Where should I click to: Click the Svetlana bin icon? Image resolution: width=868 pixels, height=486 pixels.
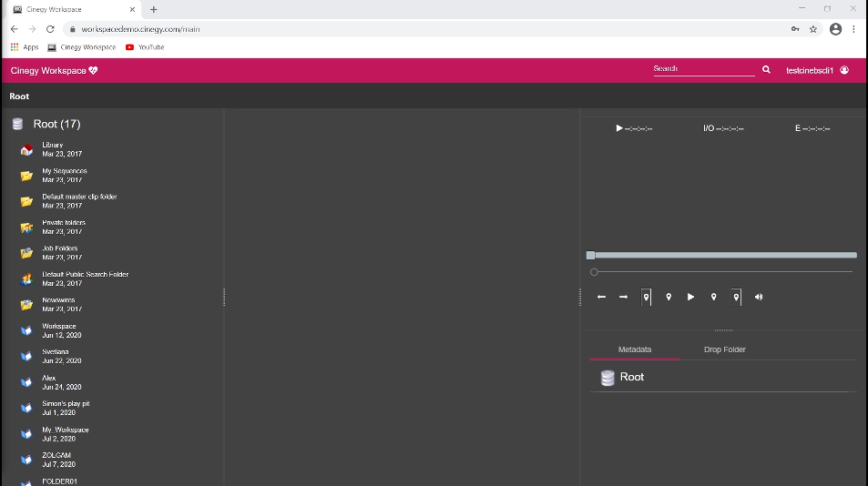coord(26,357)
